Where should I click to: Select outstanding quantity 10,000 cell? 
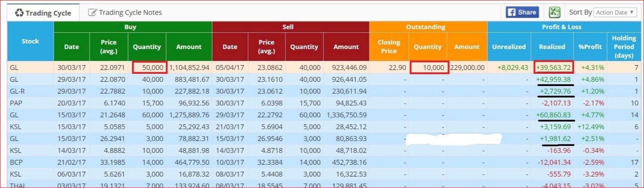click(x=429, y=67)
